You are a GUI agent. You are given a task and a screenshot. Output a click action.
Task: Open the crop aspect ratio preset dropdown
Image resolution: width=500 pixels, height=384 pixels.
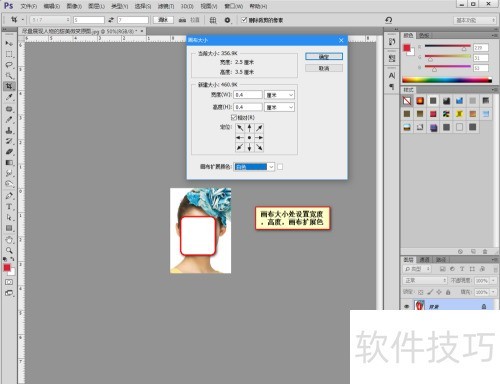tap(50, 20)
